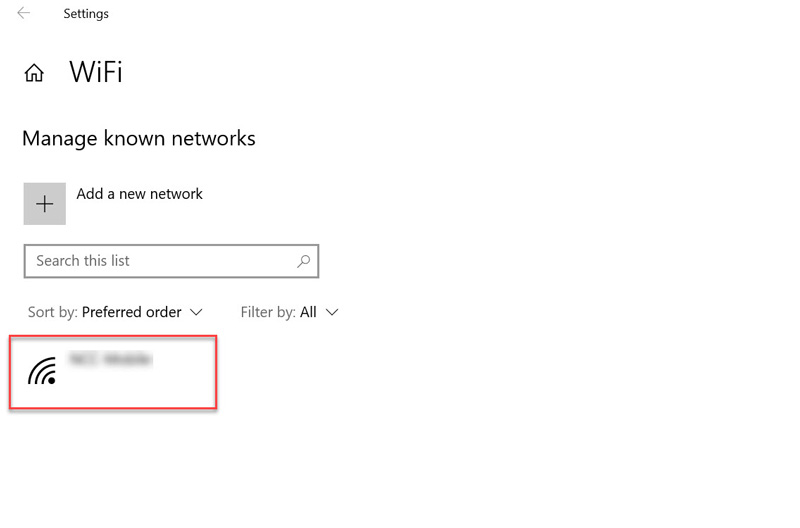The image size is (800, 528).
Task: Select the blurred known network name
Action: 110,358
